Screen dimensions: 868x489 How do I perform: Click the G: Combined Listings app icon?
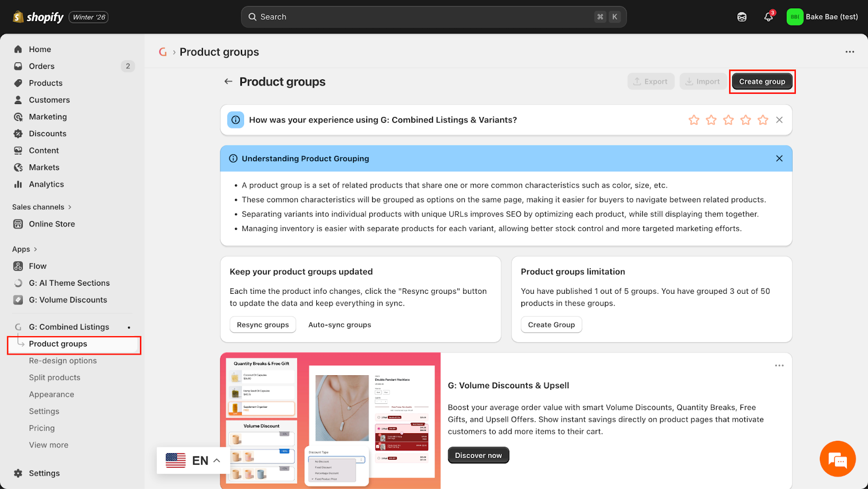pos(18,327)
